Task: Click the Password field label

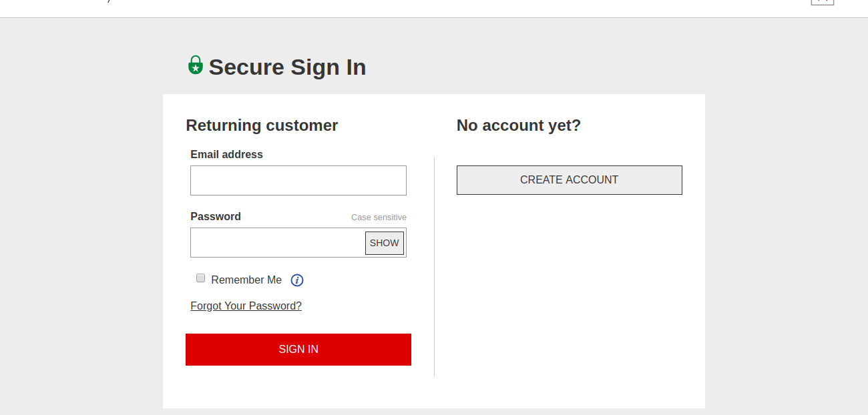Action: pyautogui.click(x=215, y=217)
